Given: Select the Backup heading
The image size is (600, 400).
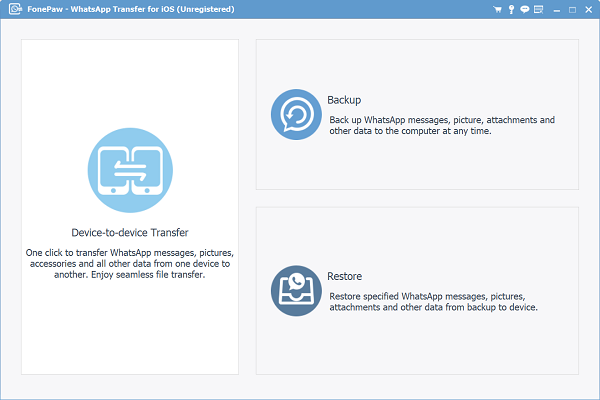Looking at the screenshot, I should pos(344,100).
